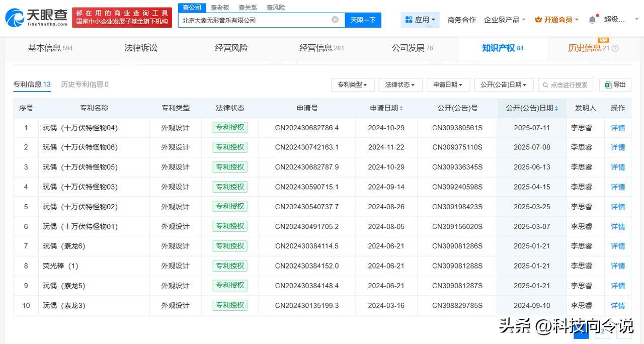644x344 pixels.
Task: Click inventor 李思睿 in row 1
Action: click(x=581, y=128)
